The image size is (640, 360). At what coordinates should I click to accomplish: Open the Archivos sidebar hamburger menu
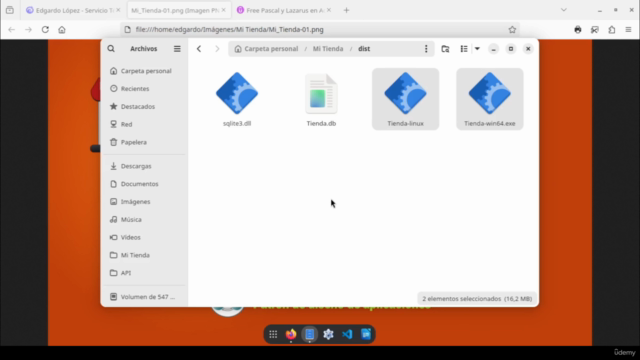[177, 49]
